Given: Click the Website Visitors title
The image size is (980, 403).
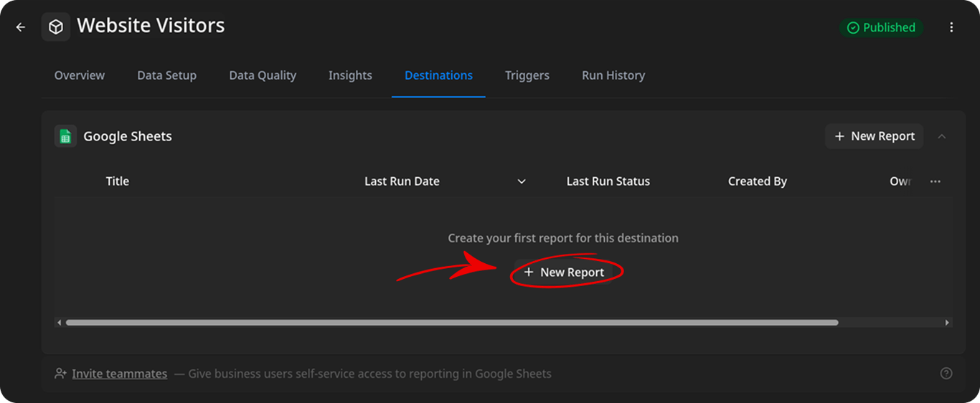Looking at the screenshot, I should point(151,26).
